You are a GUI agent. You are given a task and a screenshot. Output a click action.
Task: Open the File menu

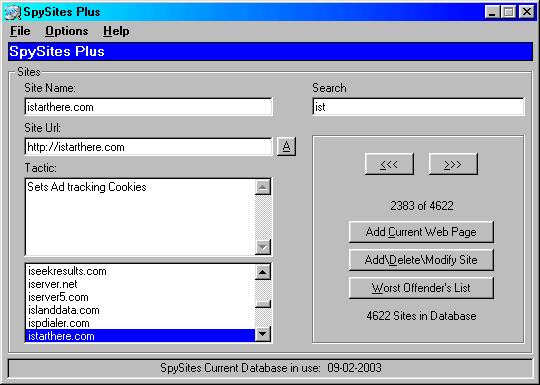point(20,31)
